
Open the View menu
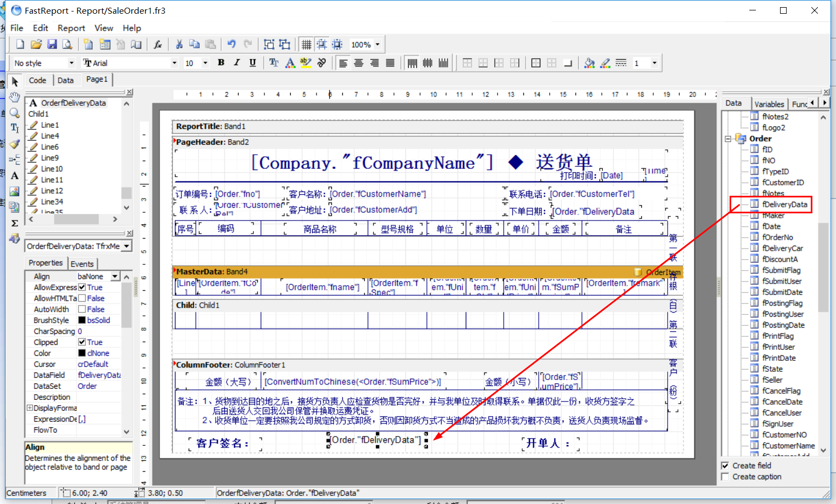(x=104, y=28)
